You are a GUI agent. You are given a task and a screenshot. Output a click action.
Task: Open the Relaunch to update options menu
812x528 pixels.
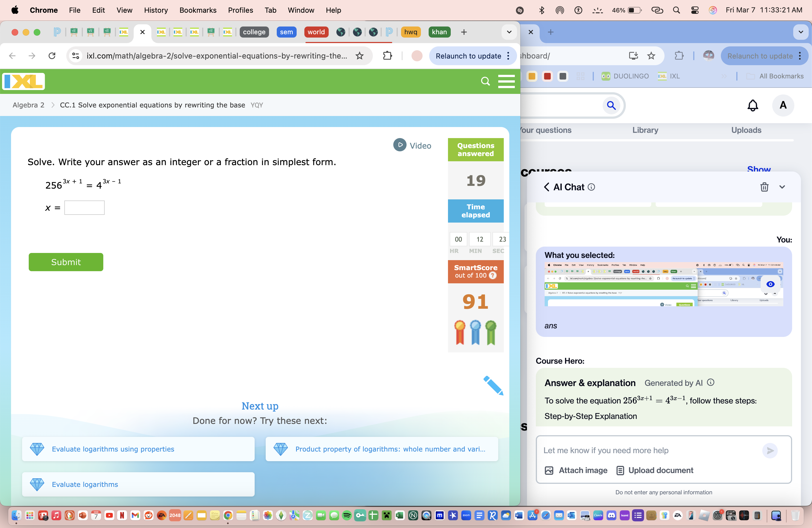508,56
